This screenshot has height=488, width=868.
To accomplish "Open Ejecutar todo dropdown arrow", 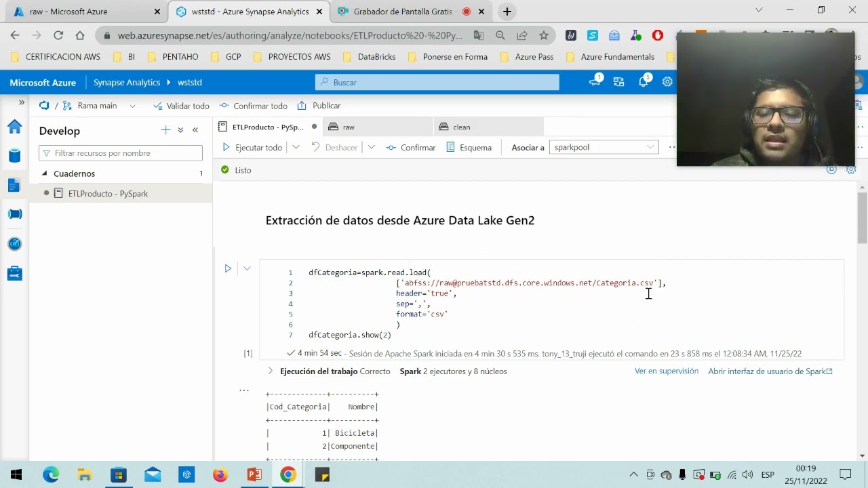I will [296, 147].
